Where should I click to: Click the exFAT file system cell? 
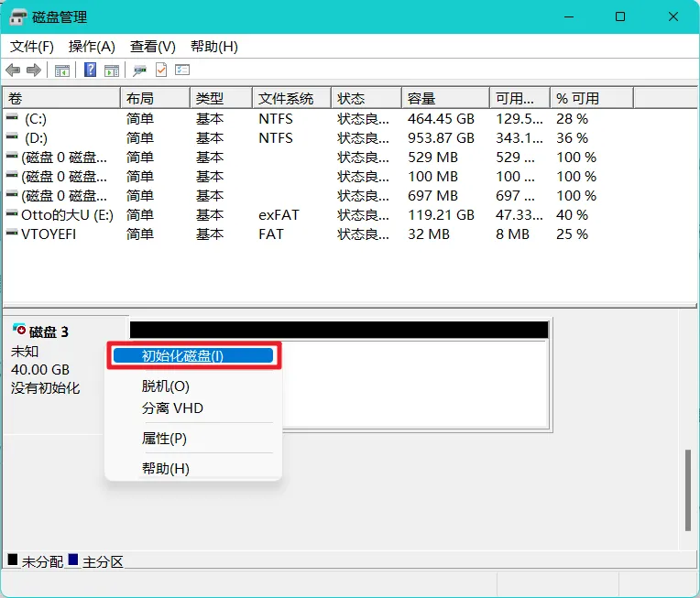[x=279, y=214]
